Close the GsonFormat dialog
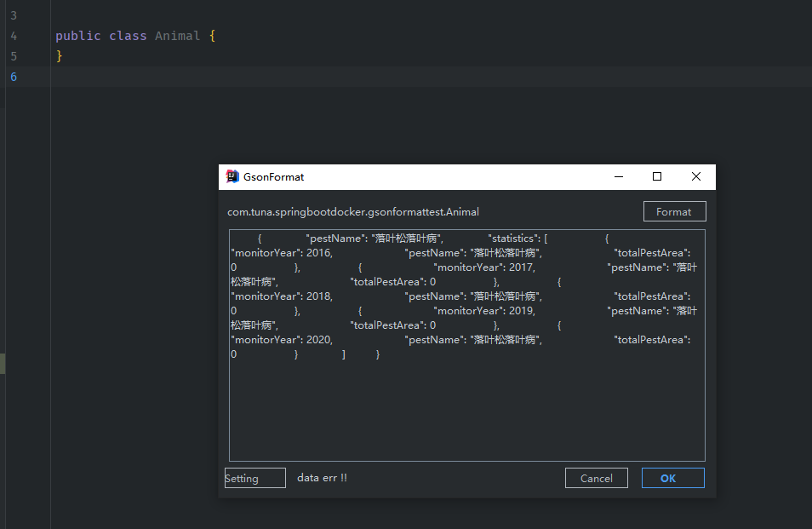 (x=696, y=176)
